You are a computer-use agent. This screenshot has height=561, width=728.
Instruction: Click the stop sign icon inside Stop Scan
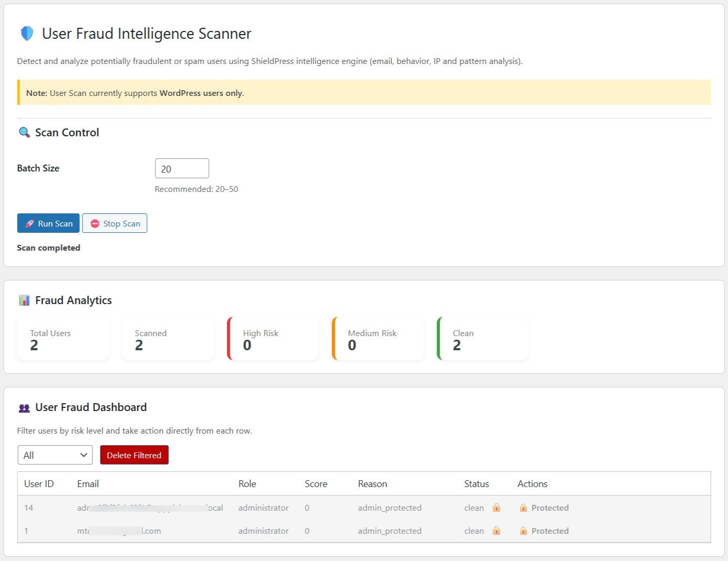95,223
